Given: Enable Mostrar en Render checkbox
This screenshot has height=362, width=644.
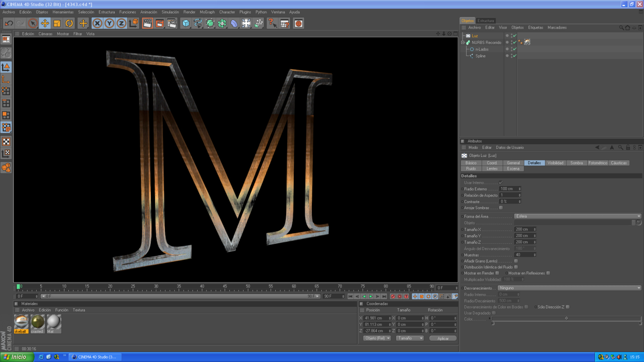Looking at the screenshot, I should (497, 273).
